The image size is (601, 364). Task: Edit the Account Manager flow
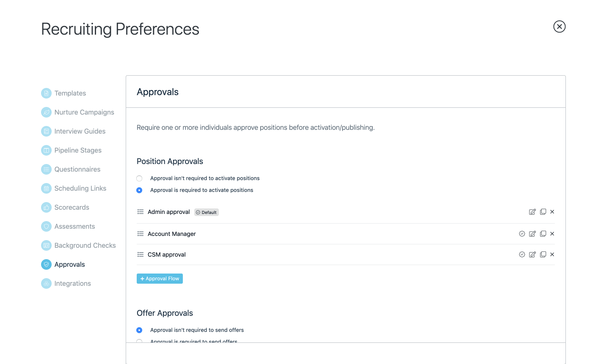coord(532,234)
